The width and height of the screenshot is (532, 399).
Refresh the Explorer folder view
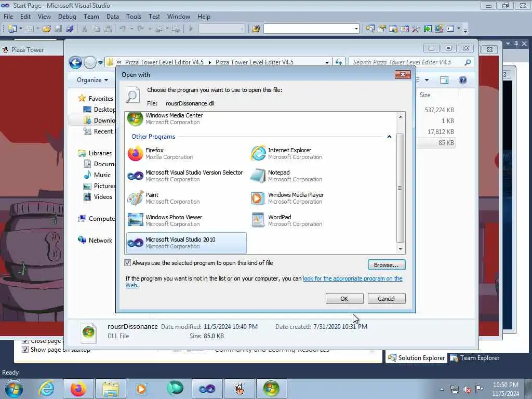click(339, 62)
